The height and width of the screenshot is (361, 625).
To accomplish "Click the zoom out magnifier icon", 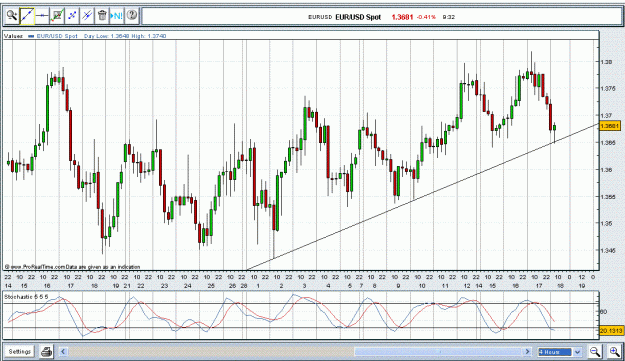I will (x=595, y=351).
